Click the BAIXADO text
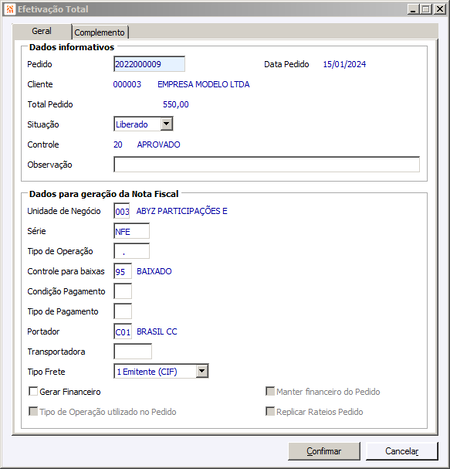The width and height of the screenshot is (450, 469). pos(154,271)
